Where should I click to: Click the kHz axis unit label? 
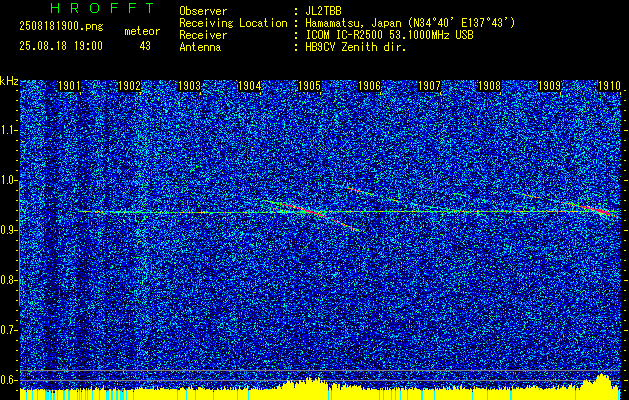(x=9, y=81)
